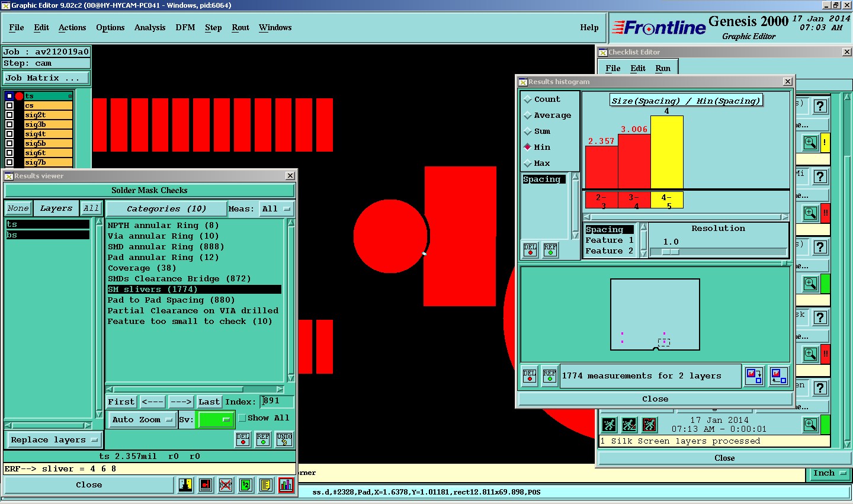Click the green 12 page icon

[x=246, y=485]
